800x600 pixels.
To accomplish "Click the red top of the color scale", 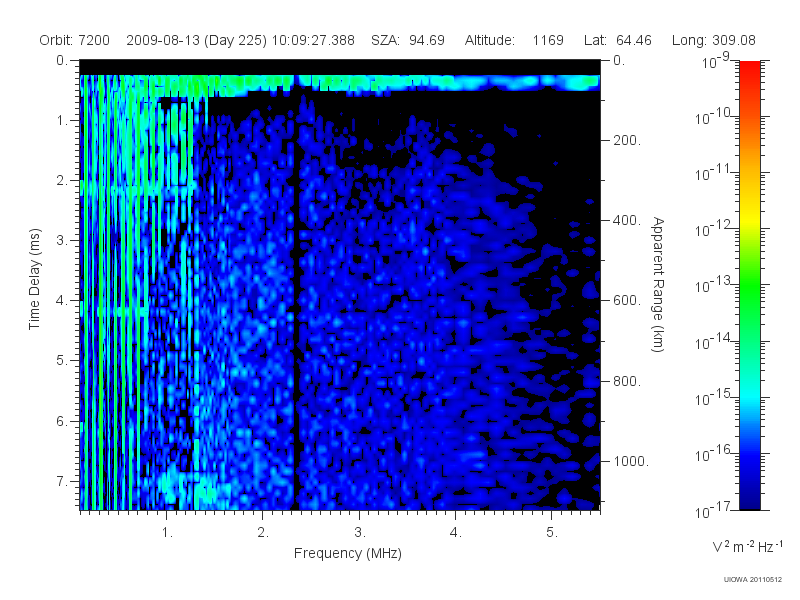I will click(749, 69).
